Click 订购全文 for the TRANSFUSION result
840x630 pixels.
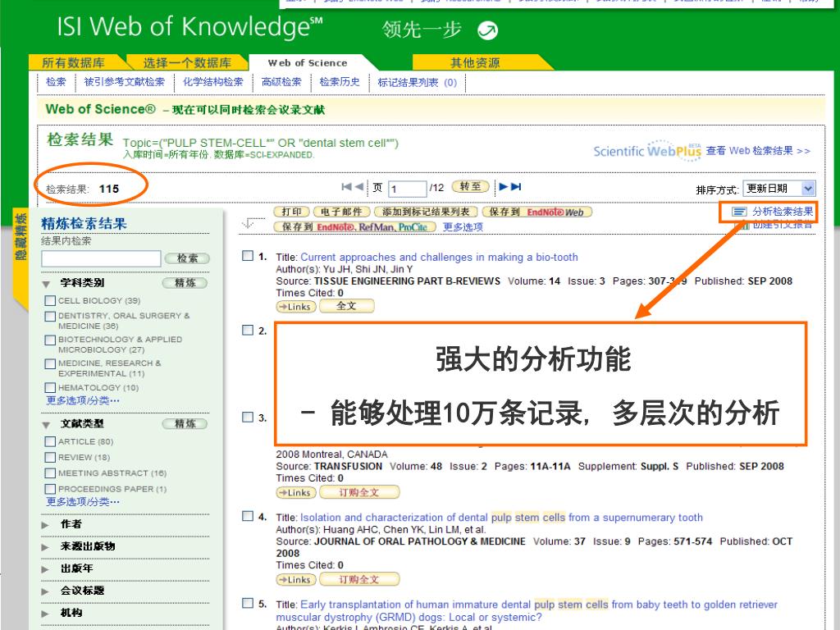359,492
